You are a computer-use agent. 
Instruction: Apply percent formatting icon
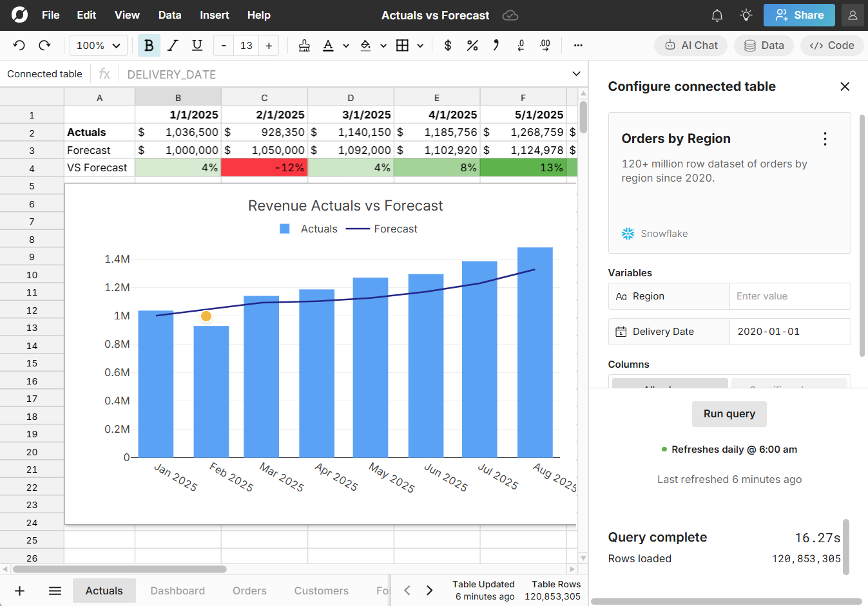(472, 46)
